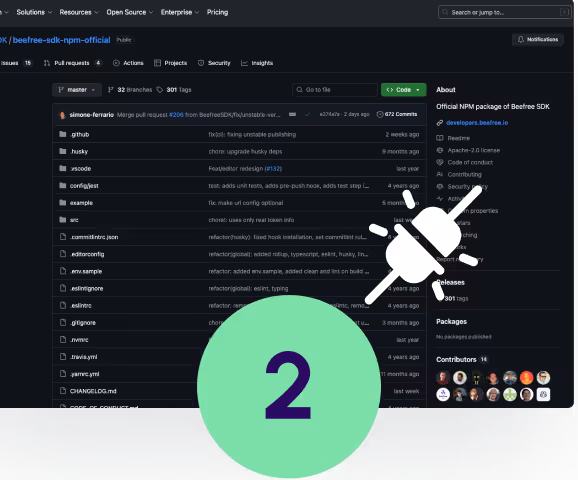
Task: Go to the Pricing page
Action: tap(217, 12)
